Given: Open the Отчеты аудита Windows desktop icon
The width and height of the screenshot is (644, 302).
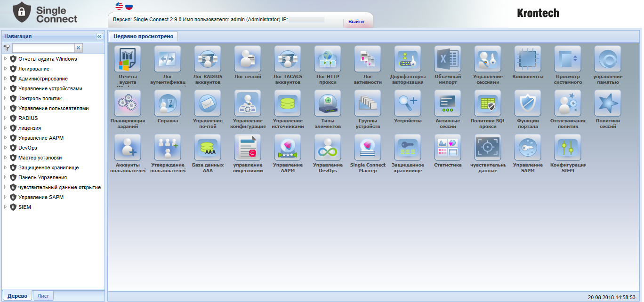Looking at the screenshot, I should 128,59.
